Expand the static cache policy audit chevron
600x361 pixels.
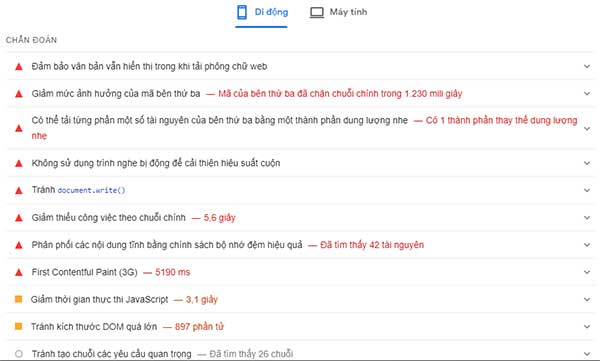coord(587,245)
